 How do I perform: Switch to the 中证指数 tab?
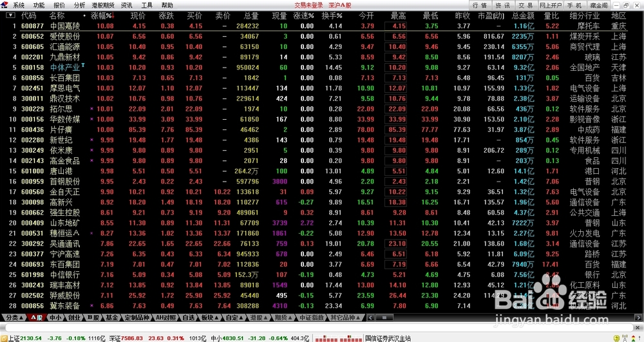coord(312,318)
